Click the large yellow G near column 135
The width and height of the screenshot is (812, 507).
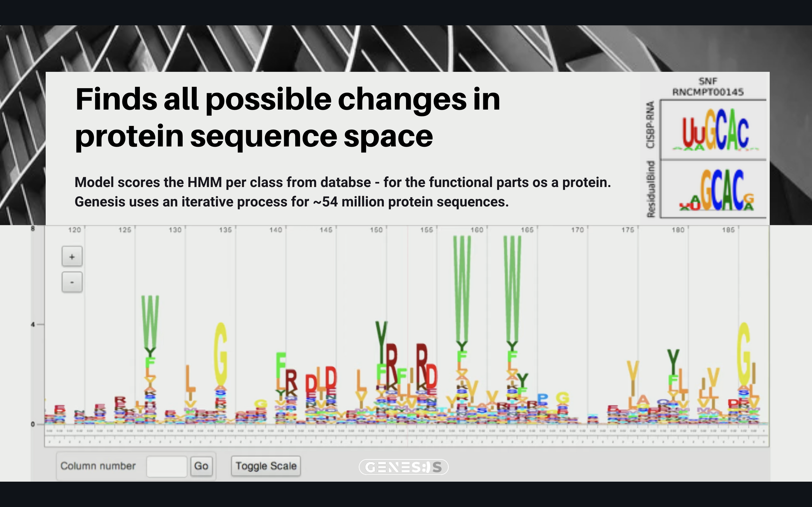point(220,354)
